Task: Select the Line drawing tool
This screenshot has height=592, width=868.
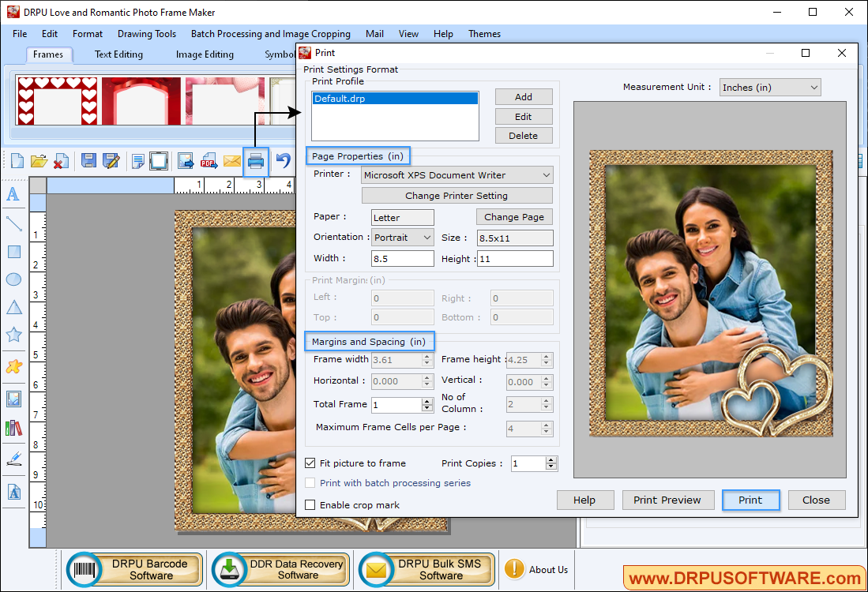Action: [13, 222]
